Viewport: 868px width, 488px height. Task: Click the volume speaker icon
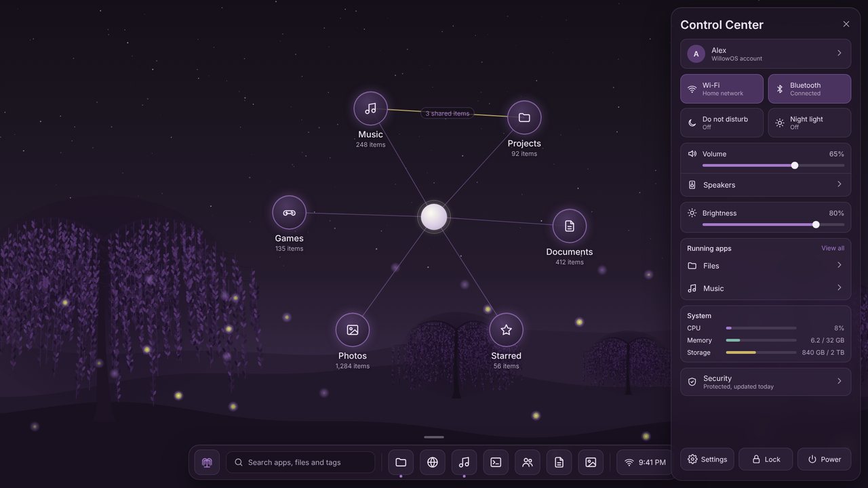pyautogui.click(x=692, y=154)
